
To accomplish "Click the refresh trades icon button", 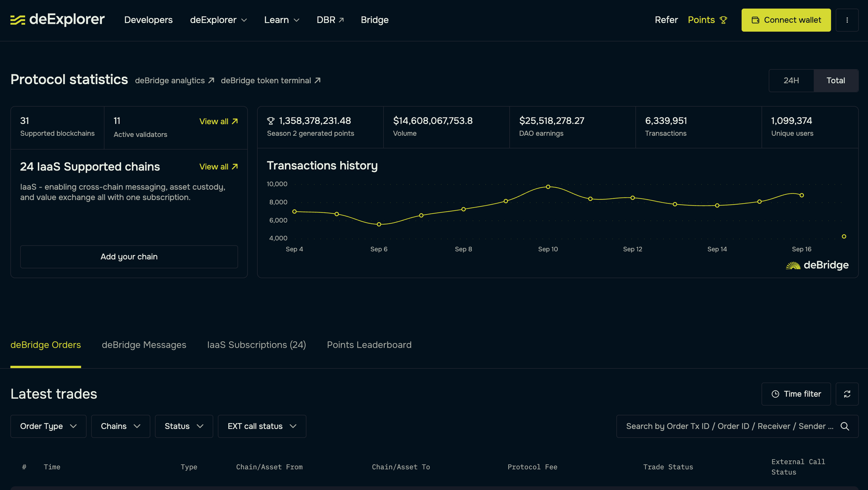I will click(x=847, y=394).
